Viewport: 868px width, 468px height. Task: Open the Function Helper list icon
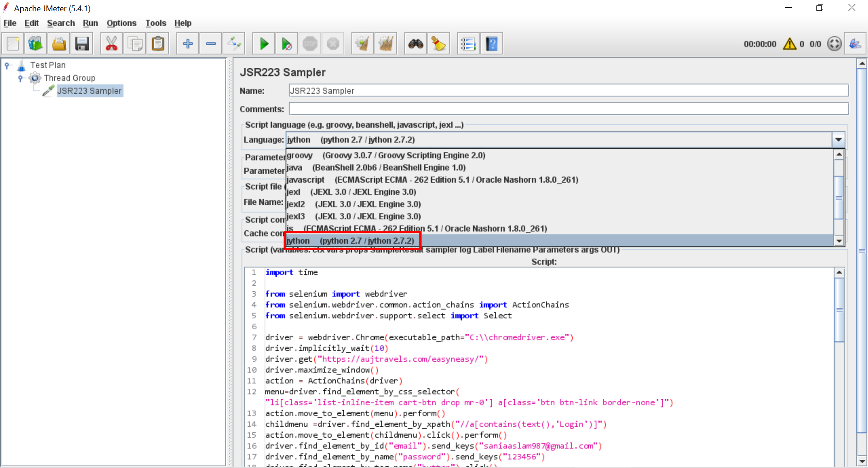tap(469, 44)
